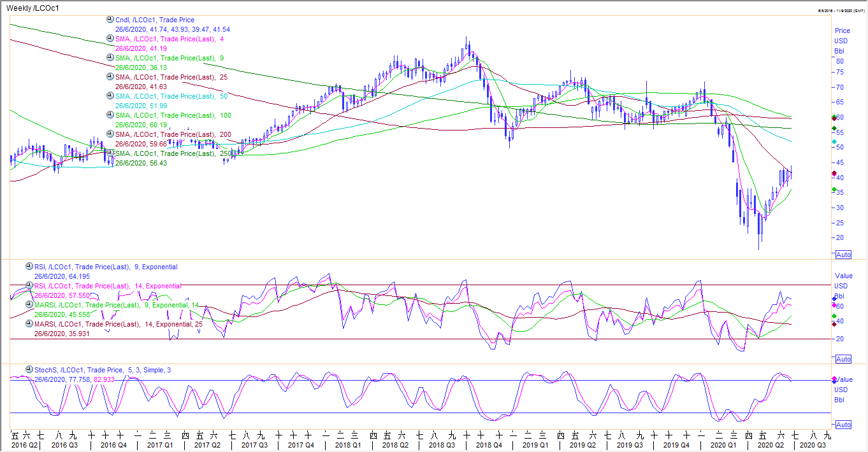Click the '25' label on the price axis
This screenshot has height=452, width=868.
(841, 223)
